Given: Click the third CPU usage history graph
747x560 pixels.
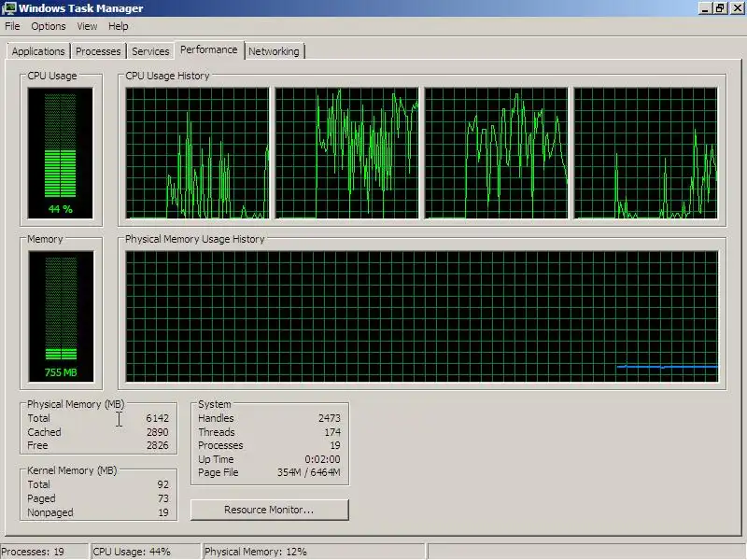Looking at the screenshot, I should [x=497, y=153].
